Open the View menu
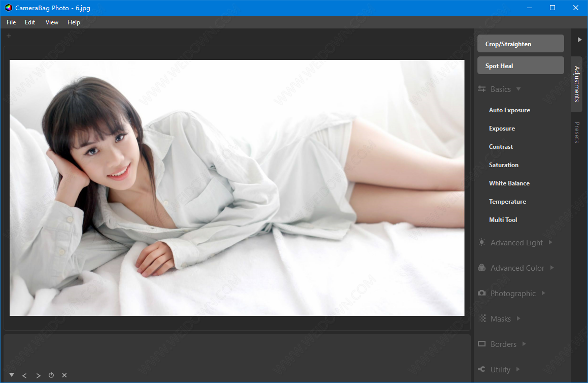588x383 pixels. [x=52, y=22]
